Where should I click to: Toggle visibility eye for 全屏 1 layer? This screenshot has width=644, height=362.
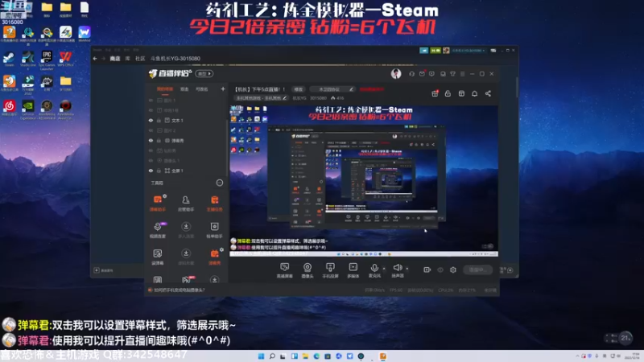pos(151,171)
